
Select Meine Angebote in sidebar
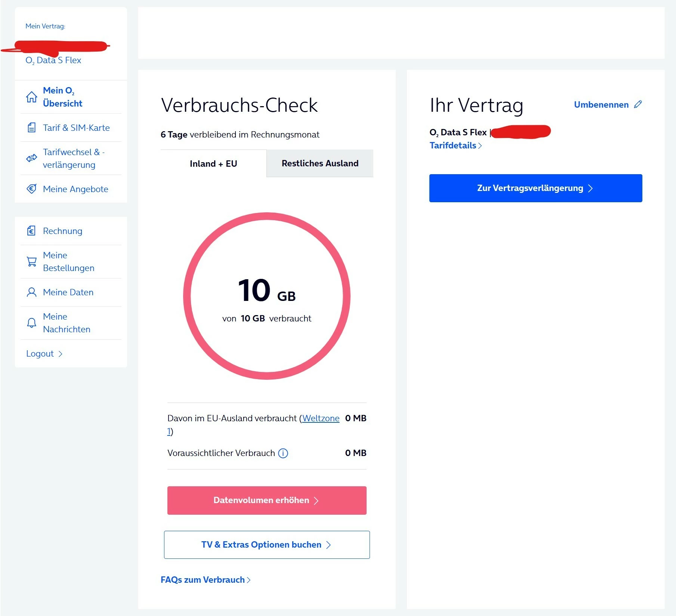(71, 189)
